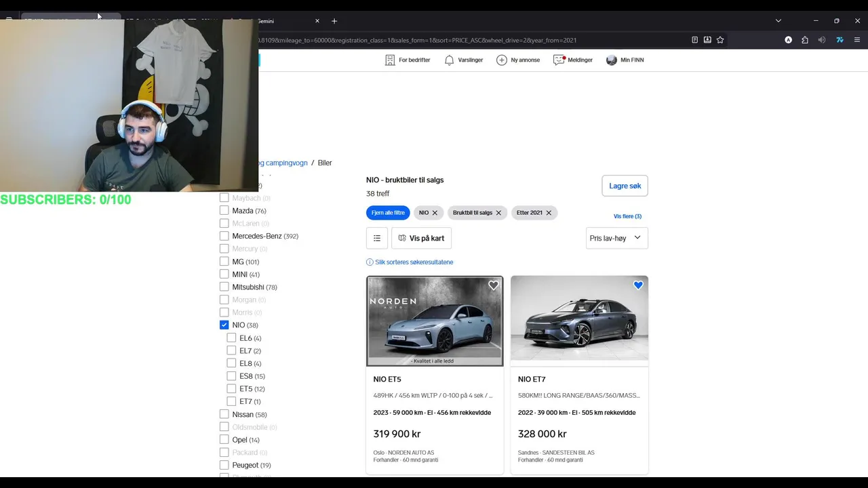The width and height of the screenshot is (868, 488).
Task: Check the ET7 model filter
Action: coord(231,401)
